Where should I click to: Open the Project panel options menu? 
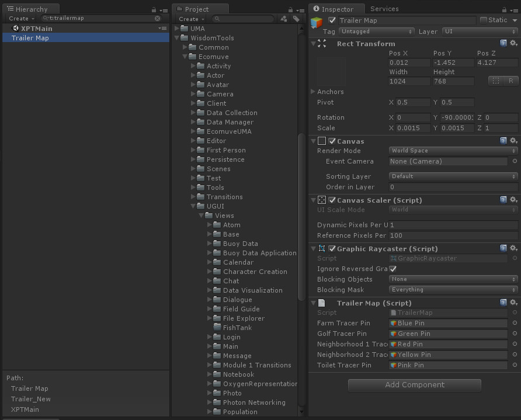pos(300,11)
